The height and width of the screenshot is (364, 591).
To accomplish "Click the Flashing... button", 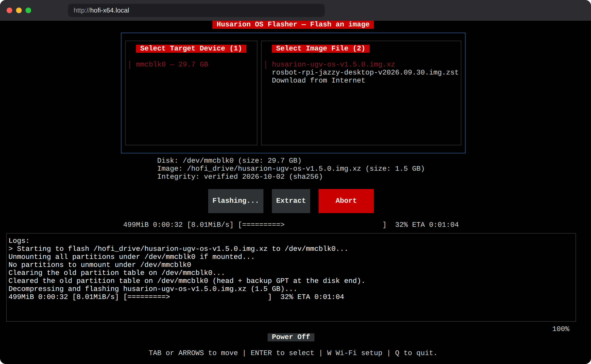I will 236,201.
